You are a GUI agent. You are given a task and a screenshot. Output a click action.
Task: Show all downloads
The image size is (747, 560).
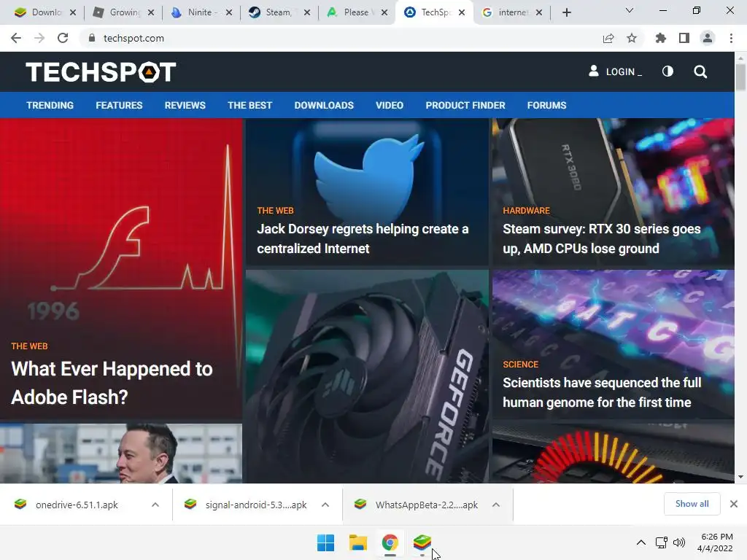click(x=692, y=504)
